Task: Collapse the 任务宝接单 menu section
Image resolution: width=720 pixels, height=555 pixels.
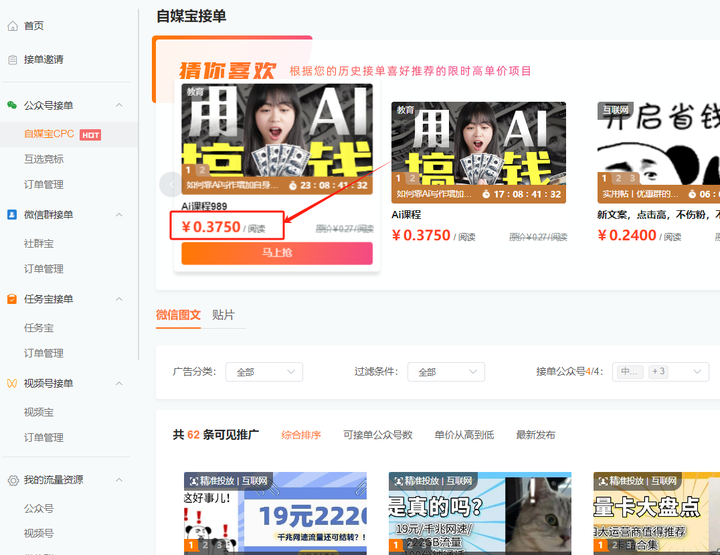Action: (x=119, y=299)
